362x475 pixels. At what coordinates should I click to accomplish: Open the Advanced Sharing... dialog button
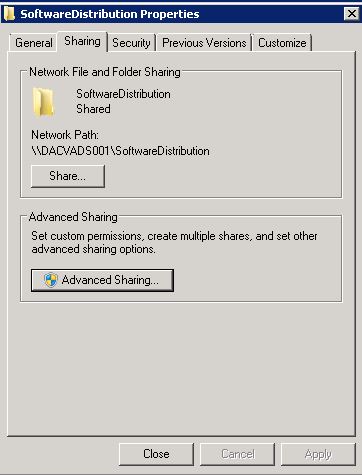102,280
